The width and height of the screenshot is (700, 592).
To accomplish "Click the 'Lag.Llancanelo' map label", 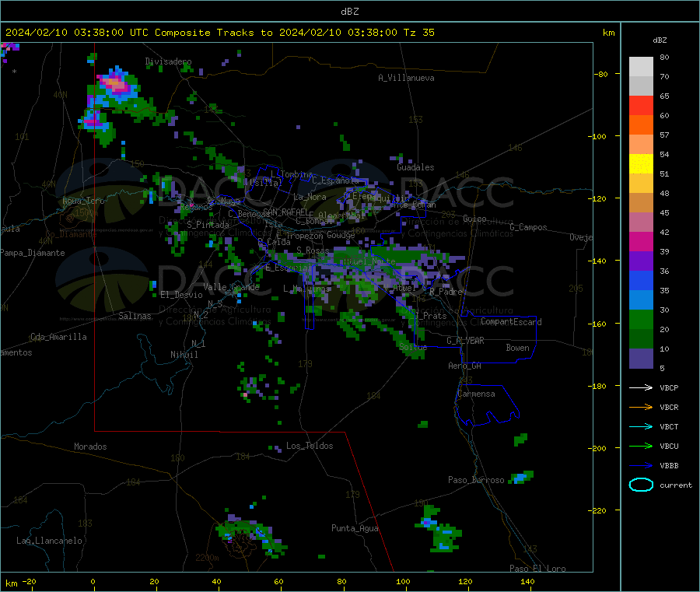I will pyautogui.click(x=49, y=541).
